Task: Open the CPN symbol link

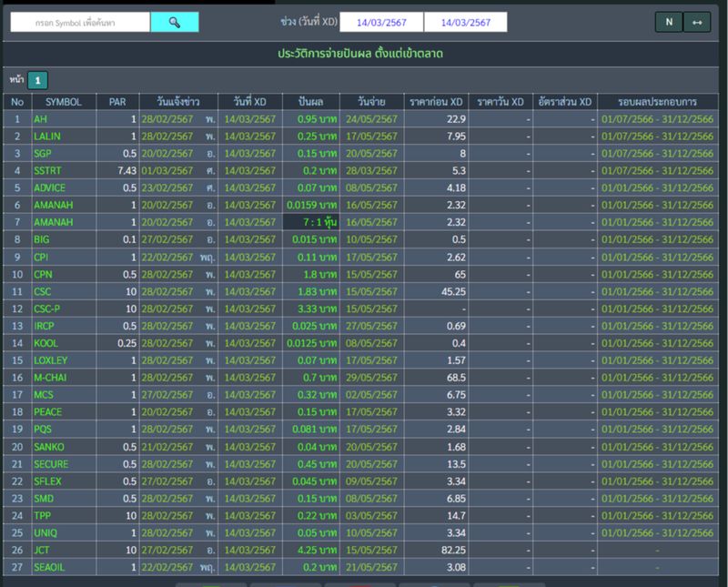Action: coord(43,273)
